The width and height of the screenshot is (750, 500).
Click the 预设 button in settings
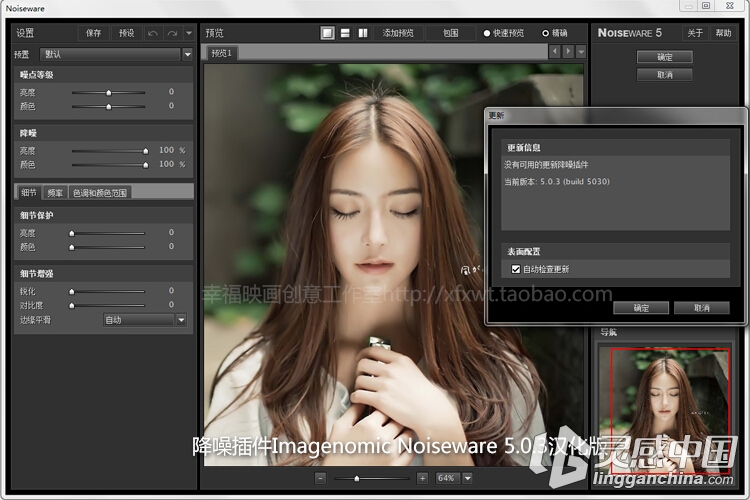click(127, 33)
